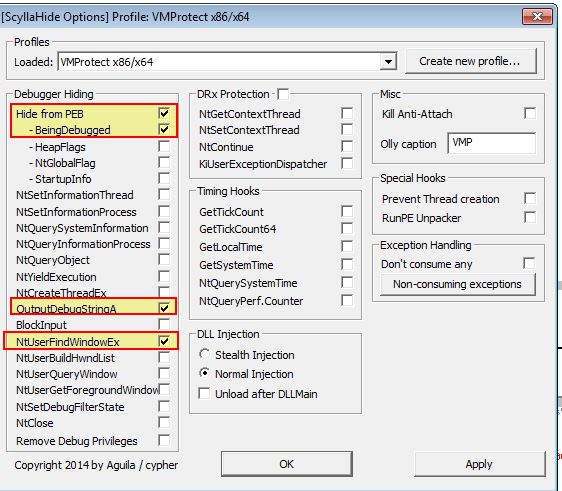Enable NtUserBuildHwndList checkbox

[164, 357]
